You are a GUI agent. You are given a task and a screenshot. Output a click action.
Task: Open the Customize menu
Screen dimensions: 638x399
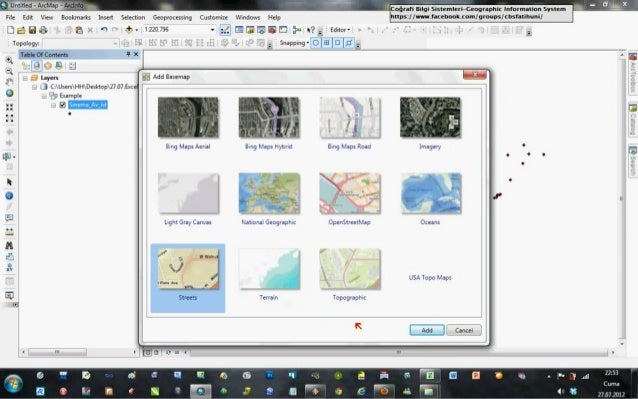point(214,17)
